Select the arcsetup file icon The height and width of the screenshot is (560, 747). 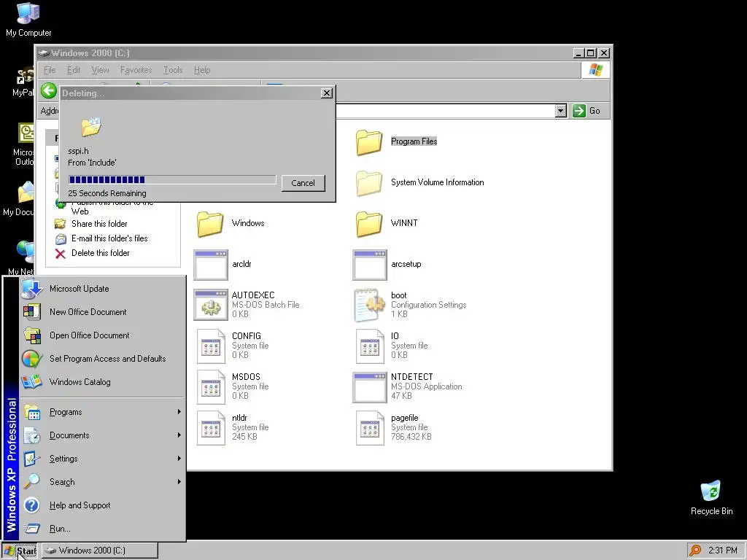[x=370, y=265]
